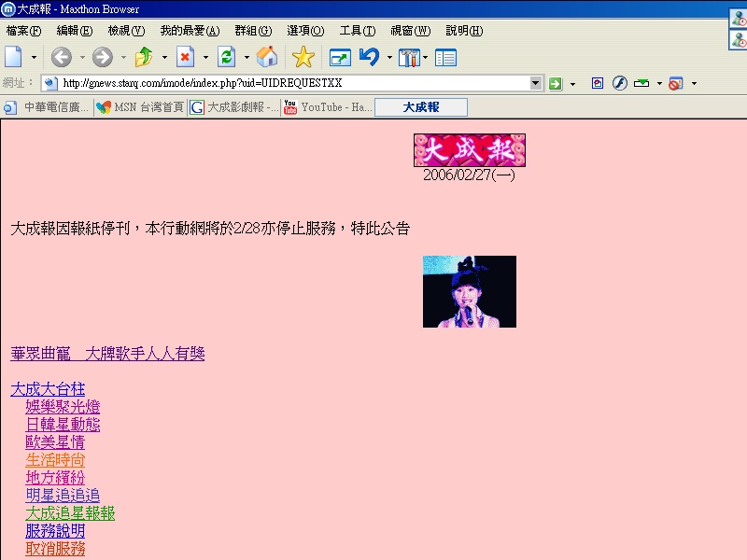
Task: Open Back history dropdown arrow
Action: coord(82,58)
